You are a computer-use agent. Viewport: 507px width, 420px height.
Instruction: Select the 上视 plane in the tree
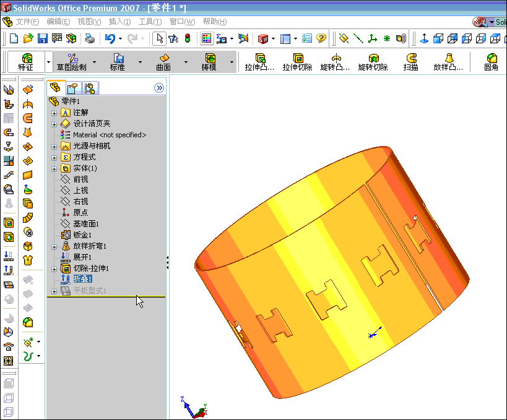(75, 191)
